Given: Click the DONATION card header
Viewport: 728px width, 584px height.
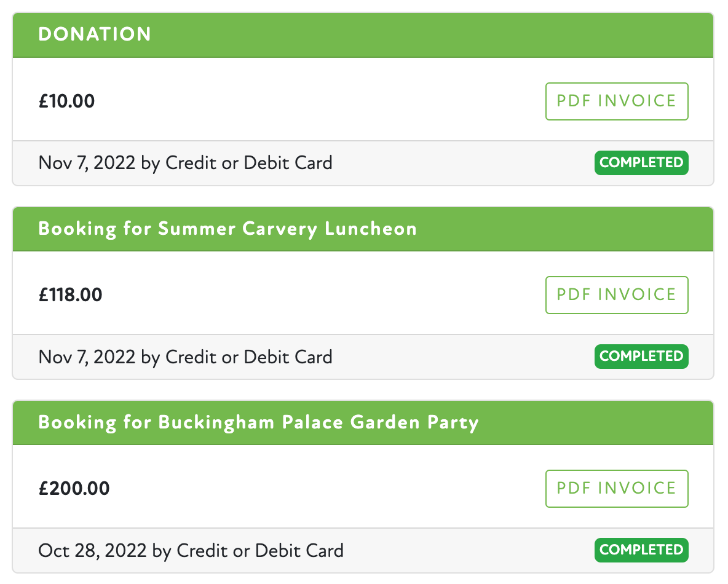Looking at the screenshot, I should (x=95, y=34).
